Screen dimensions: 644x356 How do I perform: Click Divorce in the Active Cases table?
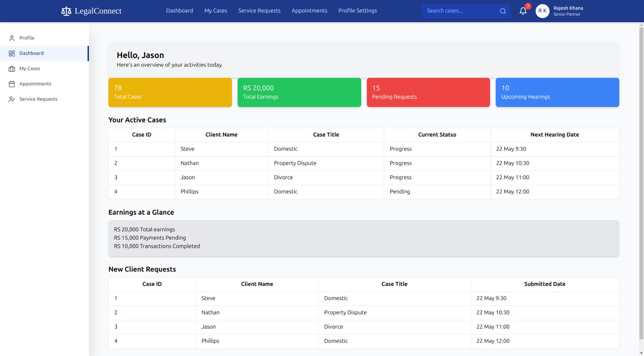pyautogui.click(x=283, y=178)
